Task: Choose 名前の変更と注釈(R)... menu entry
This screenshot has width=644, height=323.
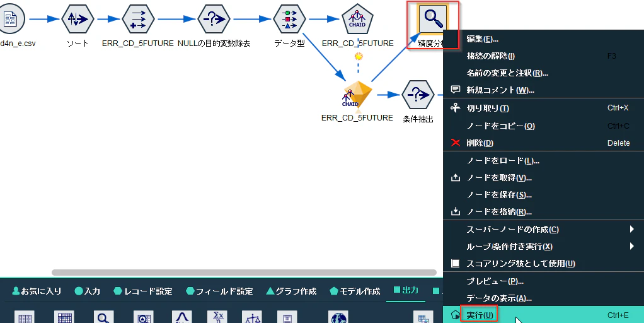Action: click(543, 73)
